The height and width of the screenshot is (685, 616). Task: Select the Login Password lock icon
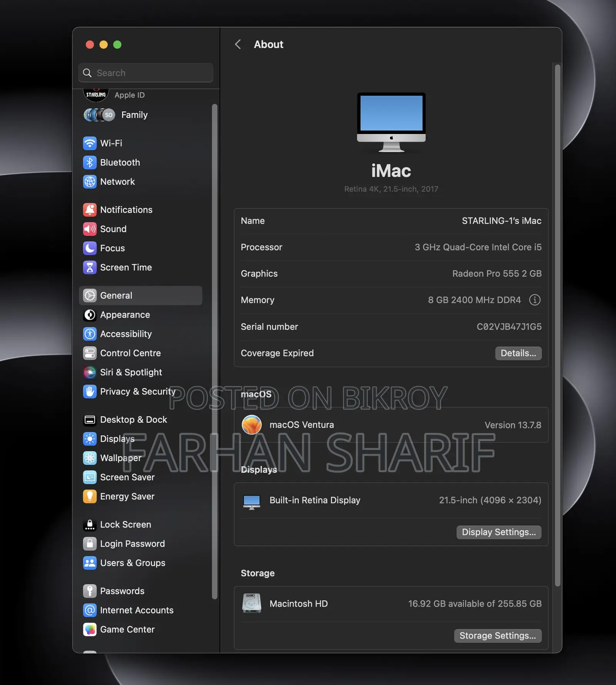[90, 544]
